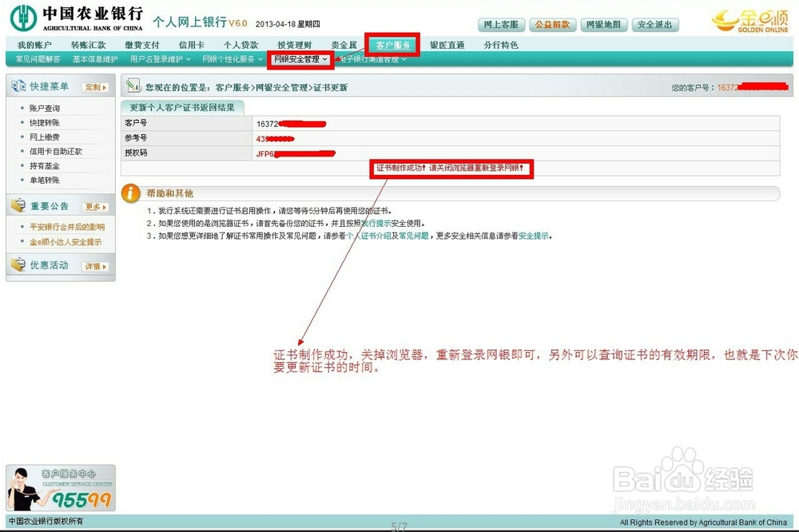Click the 公益捐款 green button
799x532 pixels.
[x=552, y=24]
